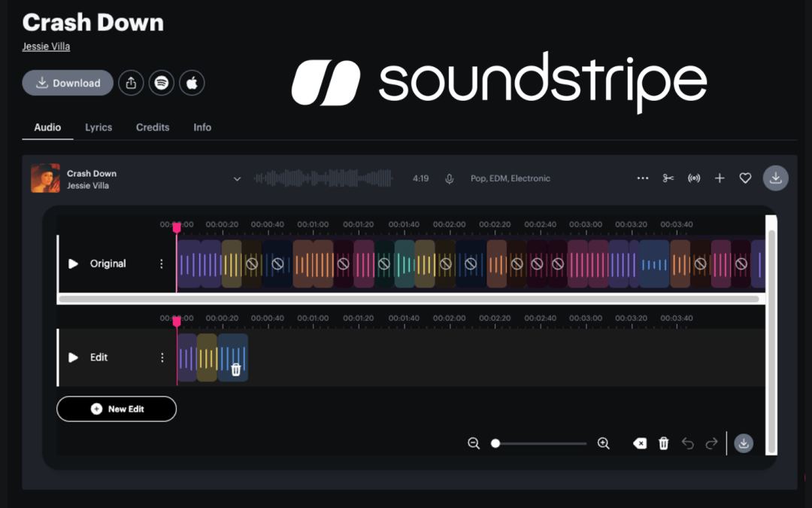Screen dimensions: 812x508
Task: Toggle the microphone vocals icon
Action: [450, 179]
